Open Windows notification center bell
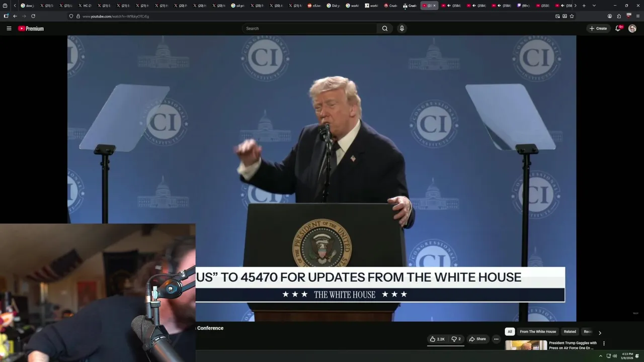This screenshot has width=644, height=362. coord(637,356)
